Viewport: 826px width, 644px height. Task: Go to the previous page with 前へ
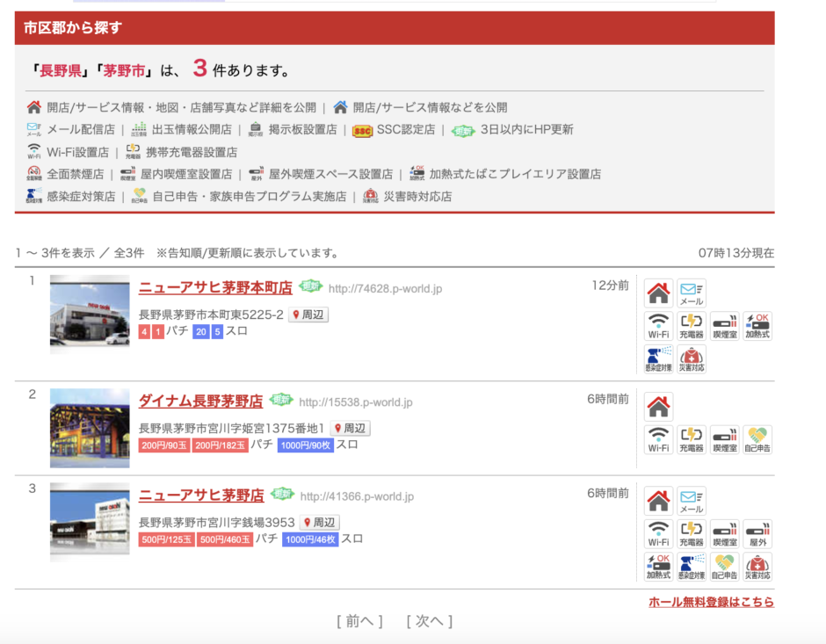tap(359, 621)
